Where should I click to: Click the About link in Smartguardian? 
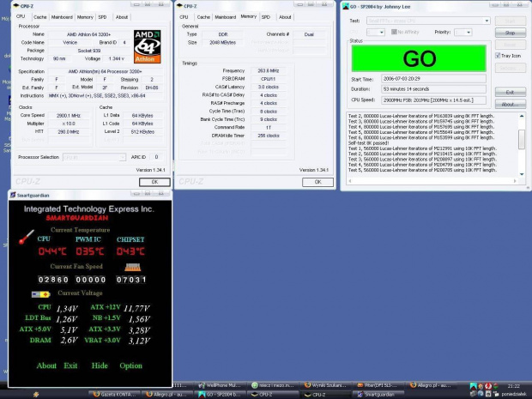pyautogui.click(x=46, y=366)
